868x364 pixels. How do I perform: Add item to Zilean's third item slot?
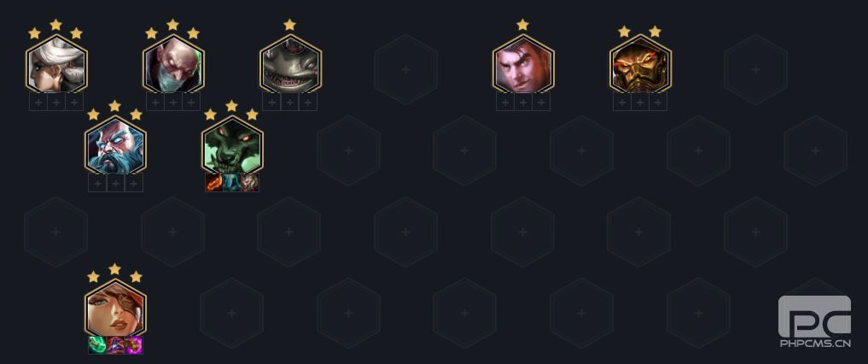click(x=133, y=183)
